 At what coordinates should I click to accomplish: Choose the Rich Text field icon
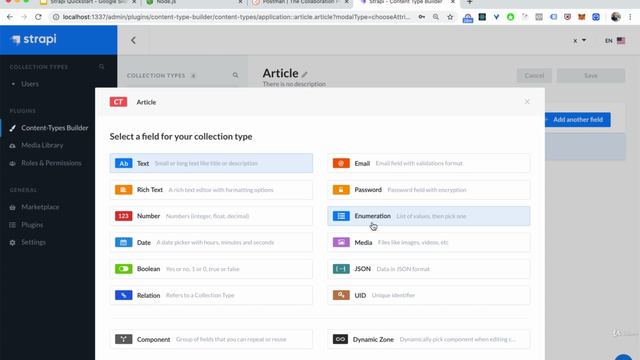tap(123, 190)
